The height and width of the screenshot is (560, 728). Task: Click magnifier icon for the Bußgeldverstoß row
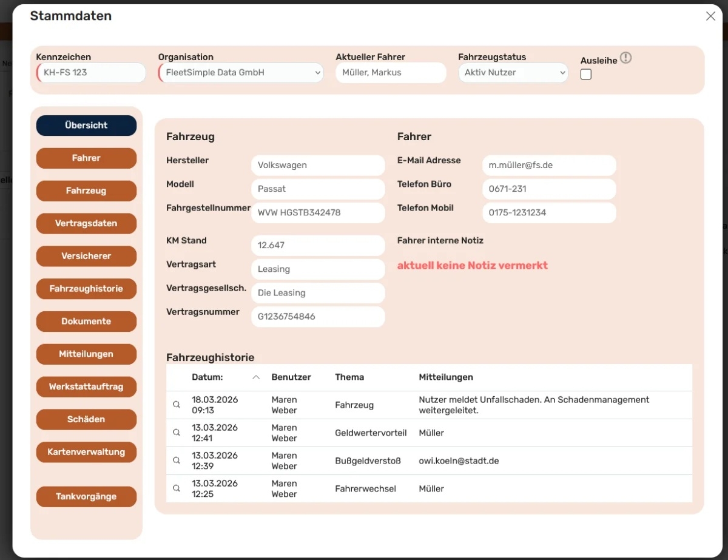pyautogui.click(x=177, y=460)
